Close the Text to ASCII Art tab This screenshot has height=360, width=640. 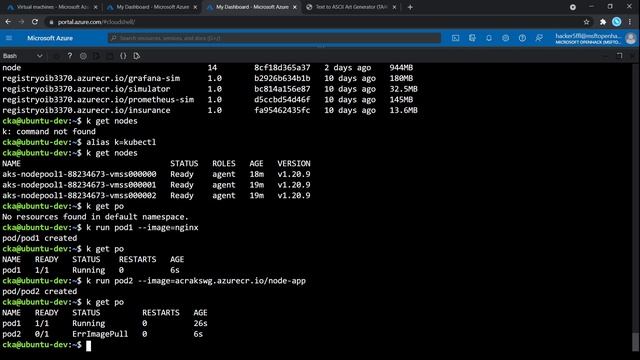[394, 7]
